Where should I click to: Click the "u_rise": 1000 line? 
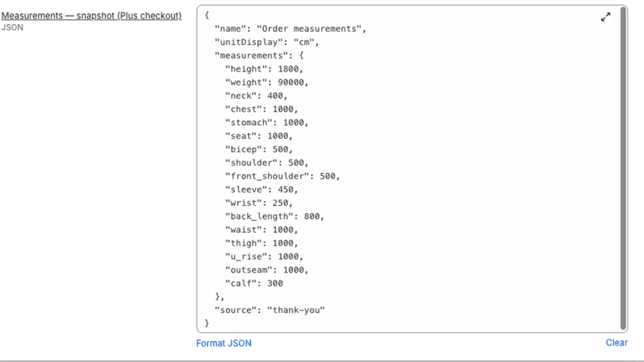click(x=264, y=256)
